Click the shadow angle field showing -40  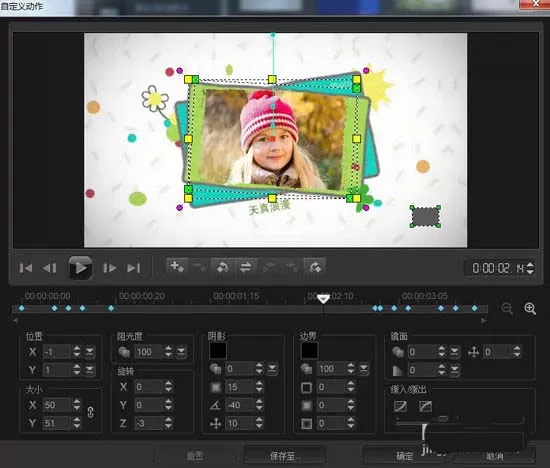(x=240, y=405)
